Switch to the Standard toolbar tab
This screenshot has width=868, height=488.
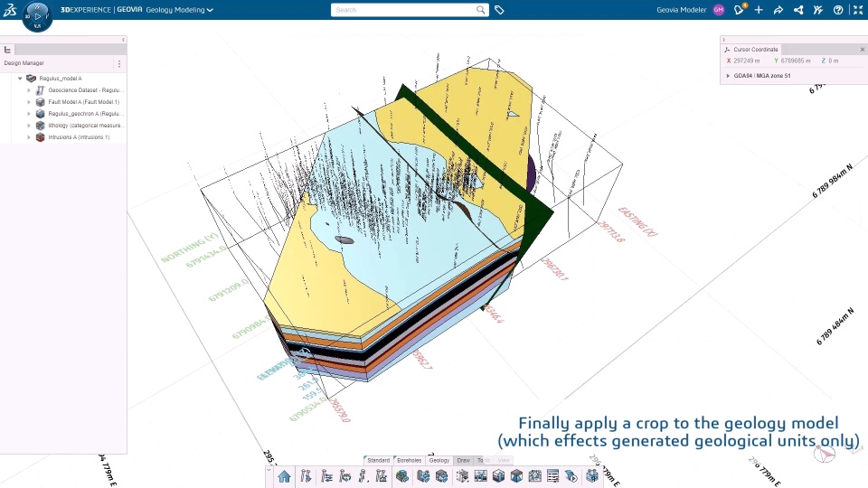coord(378,460)
